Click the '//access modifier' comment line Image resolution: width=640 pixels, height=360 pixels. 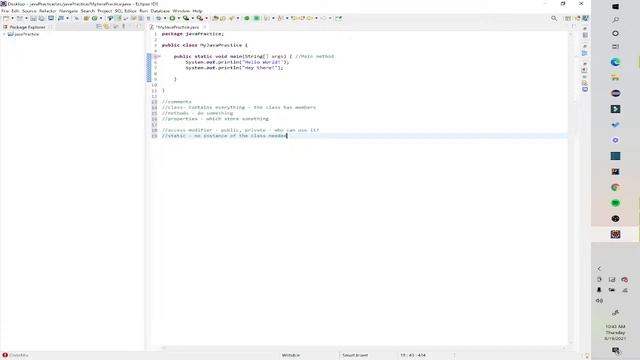[x=240, y=130]
